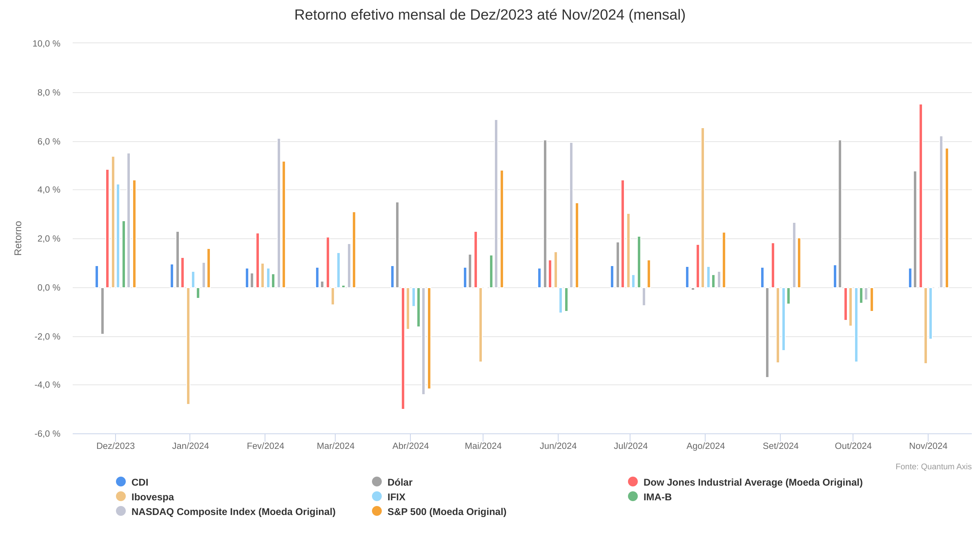Toggle the IMA-B legend entry

pyautogui.click(x=650, y=497)
